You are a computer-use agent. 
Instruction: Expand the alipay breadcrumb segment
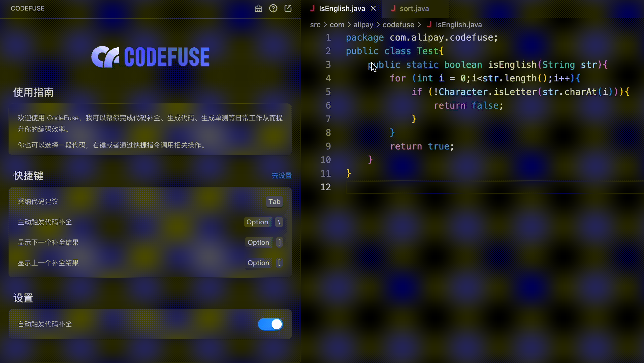(x=363, y=25)
